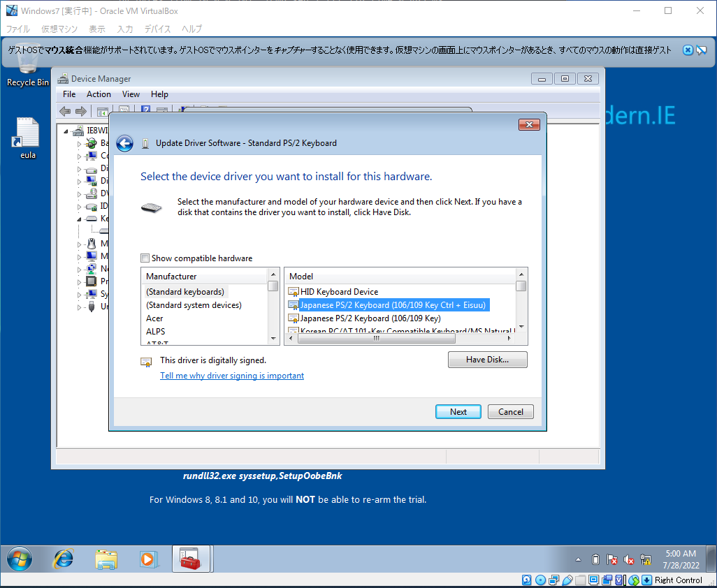Open Windows Explorer from the taskbar

pyautogui.click(x=106, y=559)
